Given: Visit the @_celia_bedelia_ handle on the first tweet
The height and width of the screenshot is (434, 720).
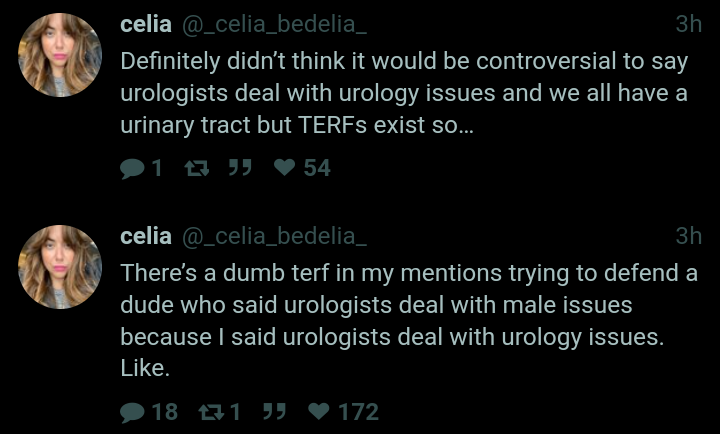Looking at the screenshot, I should (x=273, y=23).
